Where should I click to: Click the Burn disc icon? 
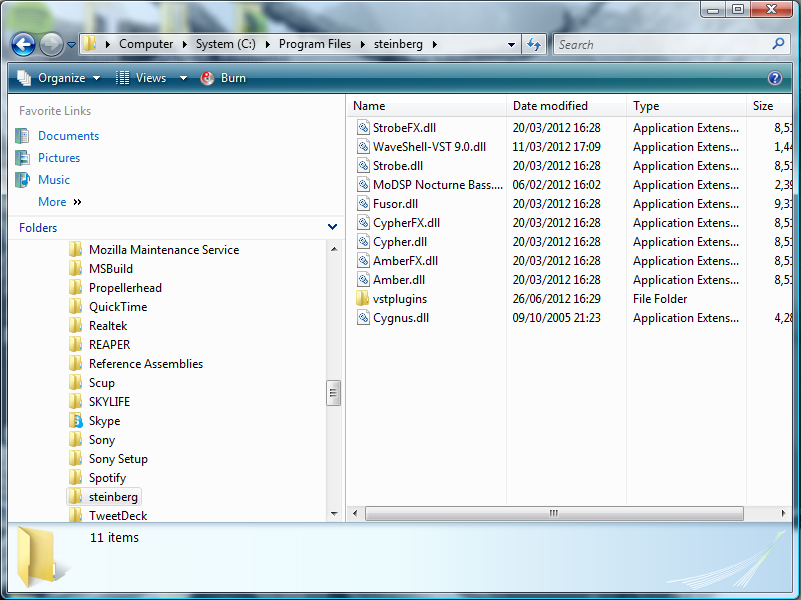pyautogui.click(x=207, y=78)
